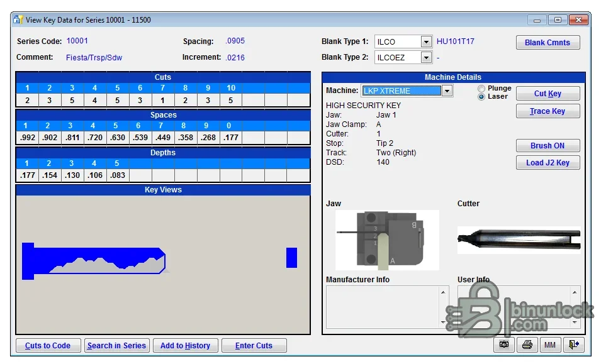
Task: Click the cut 4 value cell showing 4
Action: (x=94, y=101)
